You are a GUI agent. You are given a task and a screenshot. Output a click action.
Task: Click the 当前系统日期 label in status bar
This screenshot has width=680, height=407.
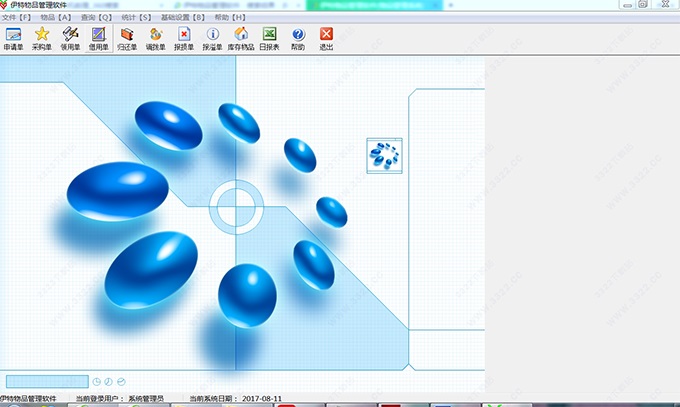[x=213, y=398]
